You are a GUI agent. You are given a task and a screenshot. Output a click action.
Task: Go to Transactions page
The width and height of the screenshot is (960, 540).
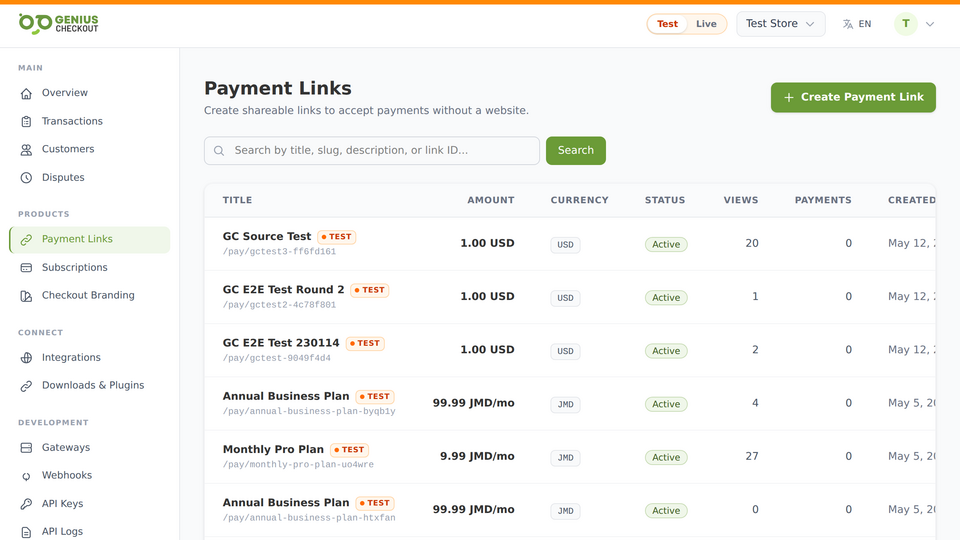pos(89,121)
